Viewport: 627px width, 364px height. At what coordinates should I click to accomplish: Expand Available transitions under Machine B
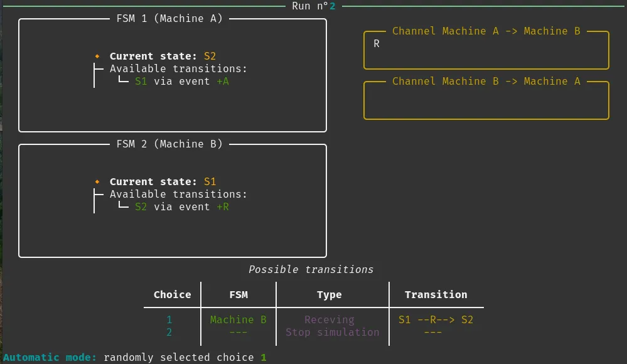[x=178, y=195]
